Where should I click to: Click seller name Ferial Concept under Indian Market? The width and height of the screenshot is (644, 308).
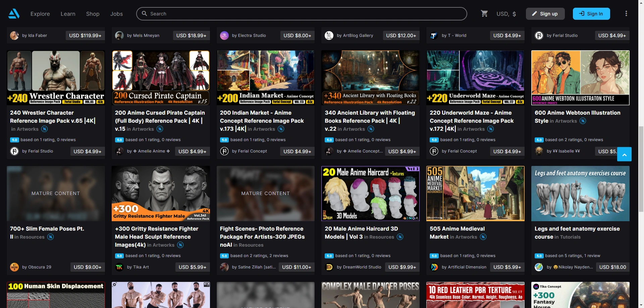(x=252, y=151)
